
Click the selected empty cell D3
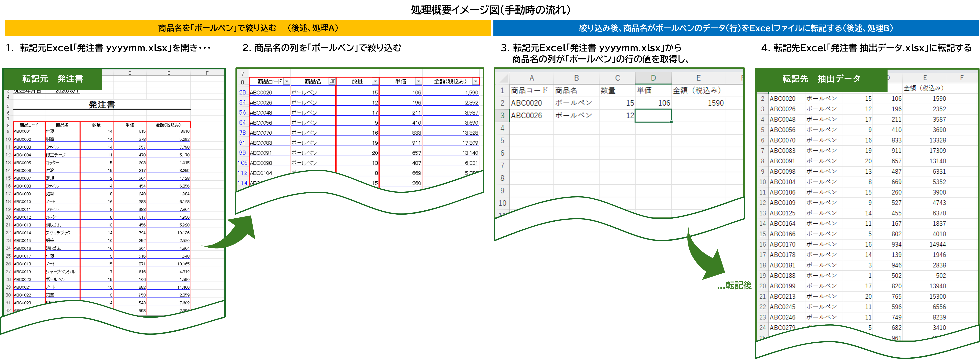pyautogui.click(x=653, y=116)
